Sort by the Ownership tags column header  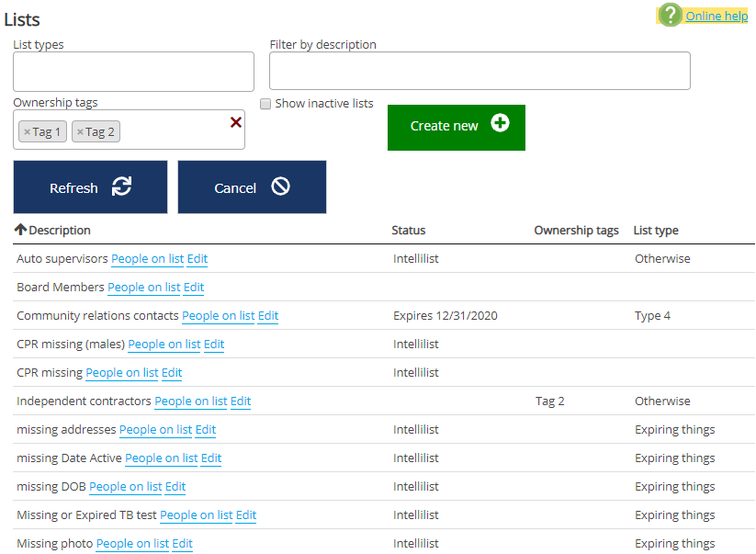coord(576,231)
